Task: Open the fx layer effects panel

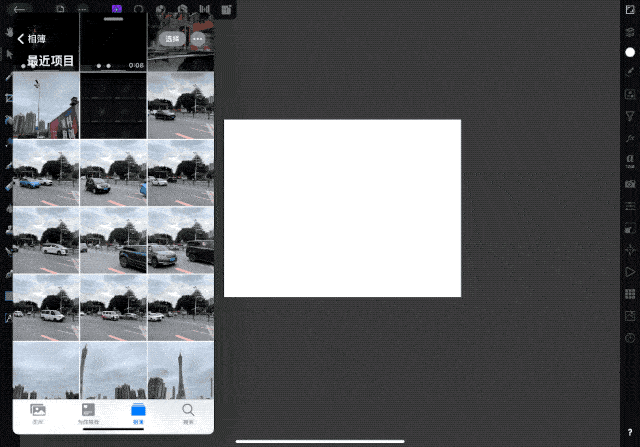Action: coord(630,138)
